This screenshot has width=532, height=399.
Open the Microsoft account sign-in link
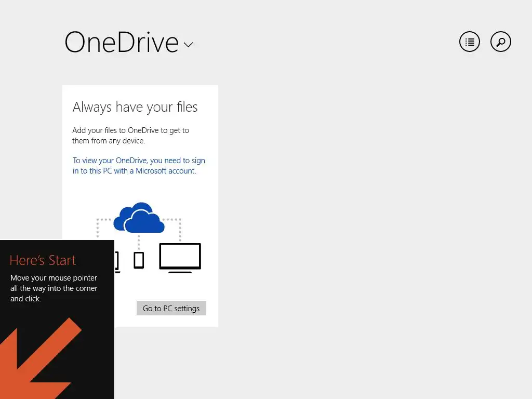pos(139,166)
